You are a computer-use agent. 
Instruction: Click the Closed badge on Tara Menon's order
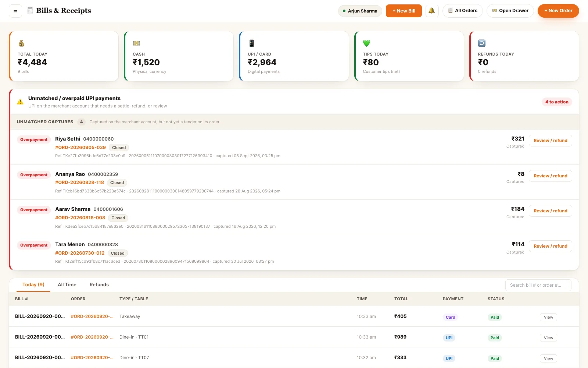(x=118, y=253)
